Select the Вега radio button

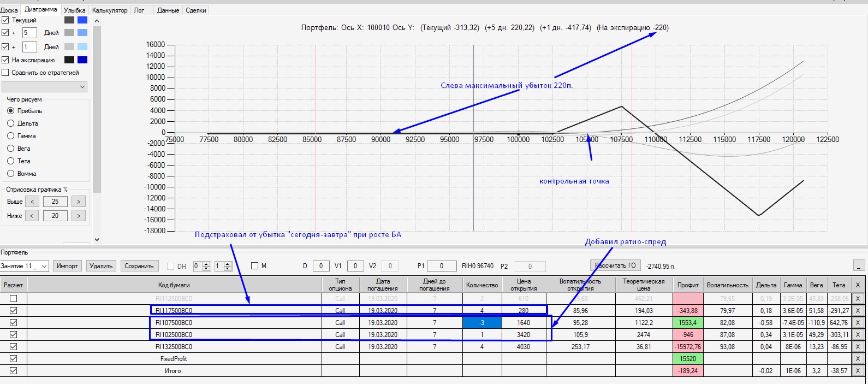pyautogui.click(x=10, y=149)
